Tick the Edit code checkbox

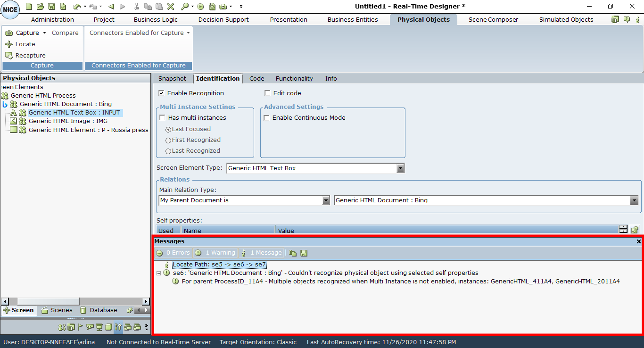[x=267, y=93]
